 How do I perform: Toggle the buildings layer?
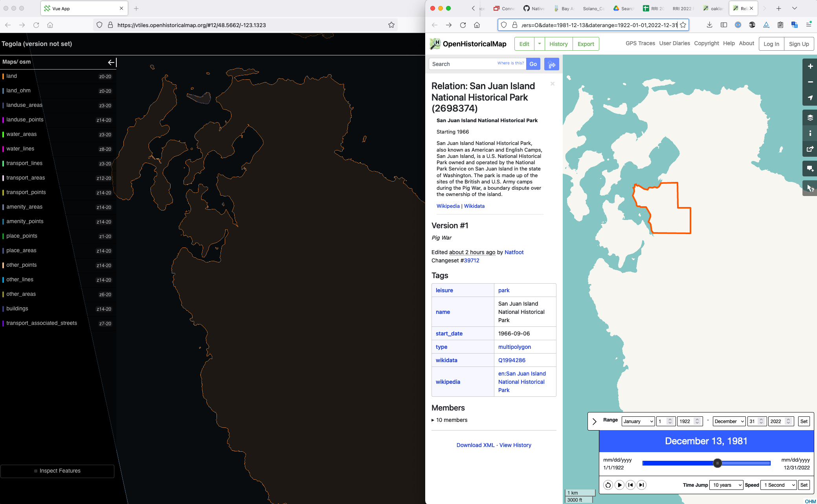click(x=57, y=309)
